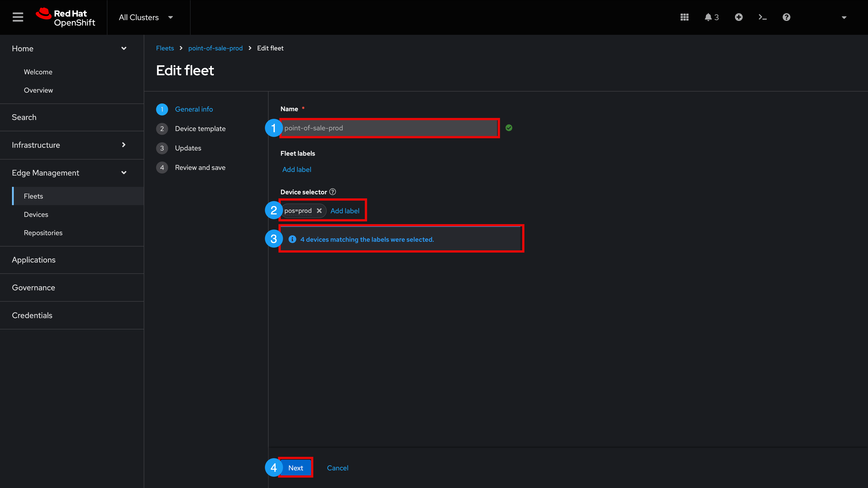Click the info icon in devices alert

click(x=292, y=239)
